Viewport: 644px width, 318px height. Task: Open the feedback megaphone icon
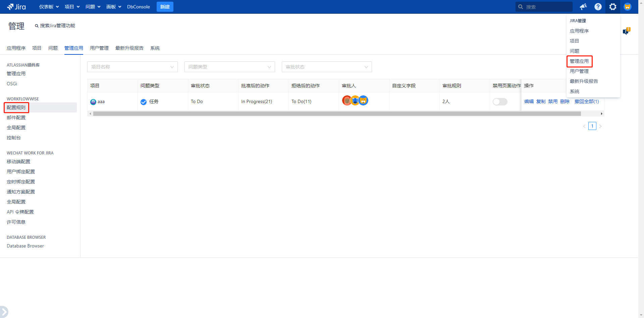583,7
